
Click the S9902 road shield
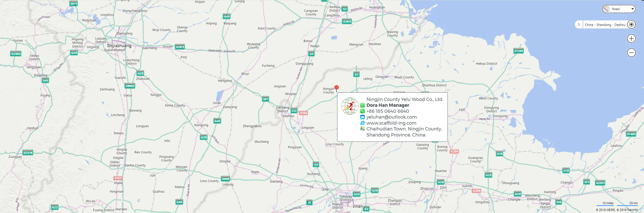130,86
